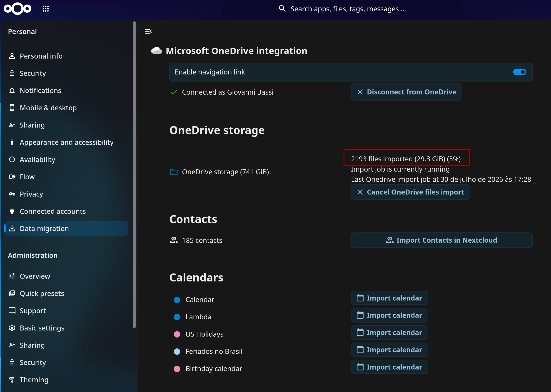The height and width of the screenshot is (392, 551).
Task: Open the Nextcloud logo home link
Action: pos(17,9)
